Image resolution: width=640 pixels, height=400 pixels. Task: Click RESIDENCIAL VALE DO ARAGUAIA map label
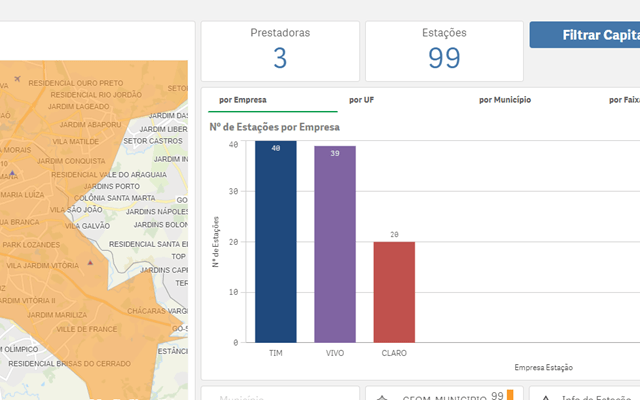click(109, 175)
